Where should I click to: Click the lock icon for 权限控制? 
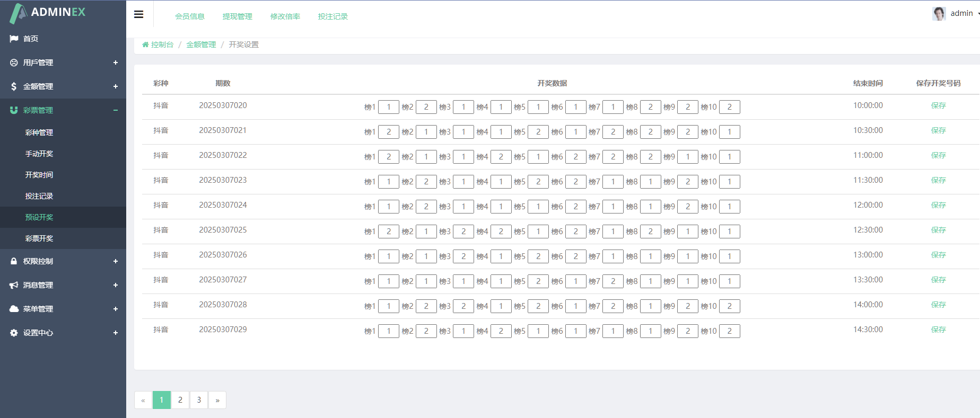click(14, 261)
